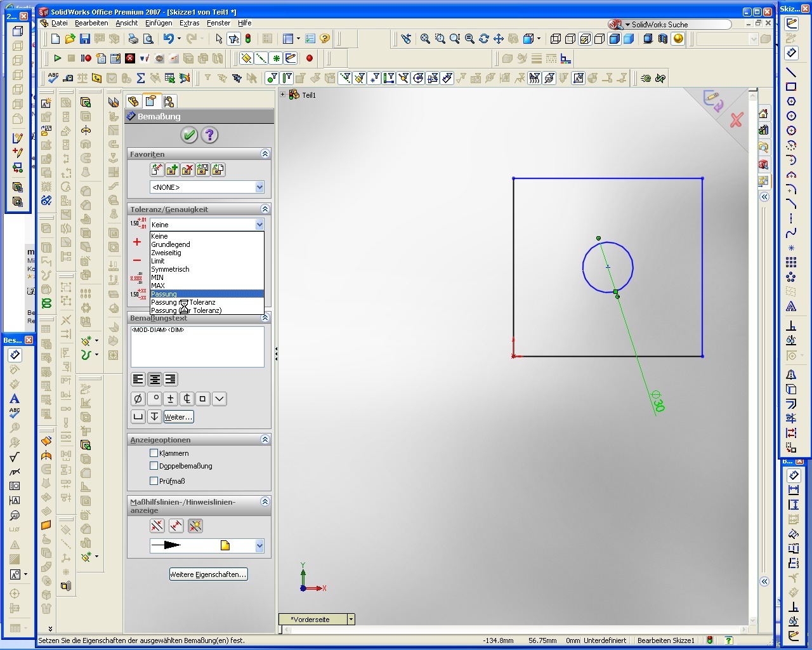Click the Zoom to Area icon
812x650 pixels.
[440, 39]
